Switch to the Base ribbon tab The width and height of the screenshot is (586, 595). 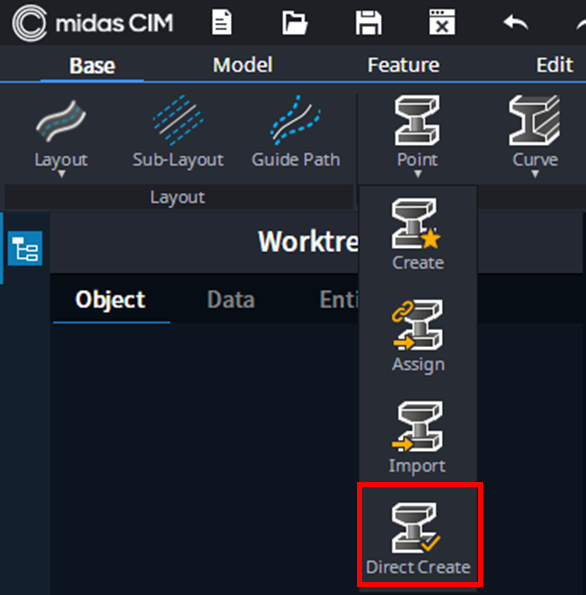92,66
